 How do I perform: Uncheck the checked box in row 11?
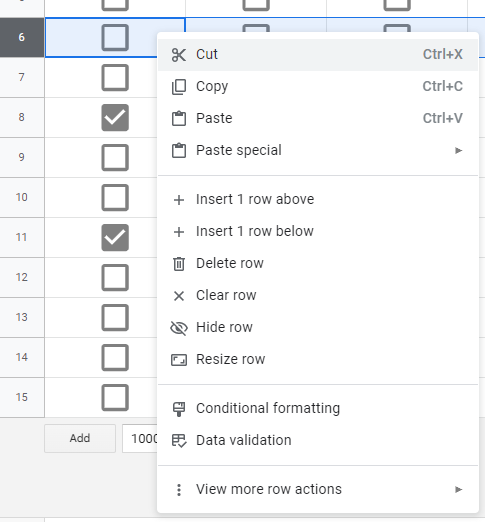(x=115, y=238)
